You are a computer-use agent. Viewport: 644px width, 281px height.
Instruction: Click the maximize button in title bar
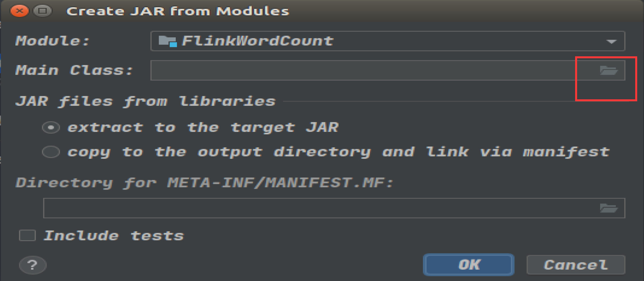tap(42, 10)
